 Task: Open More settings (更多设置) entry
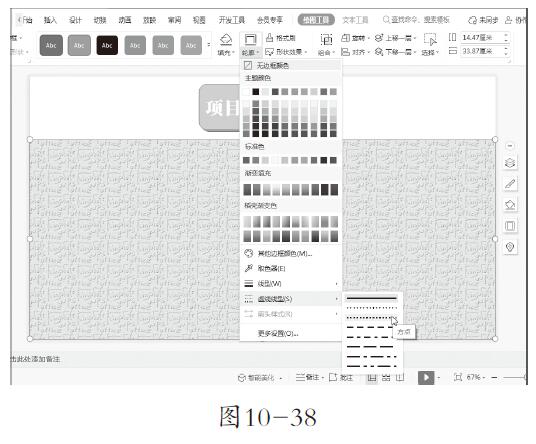(278, 333)
